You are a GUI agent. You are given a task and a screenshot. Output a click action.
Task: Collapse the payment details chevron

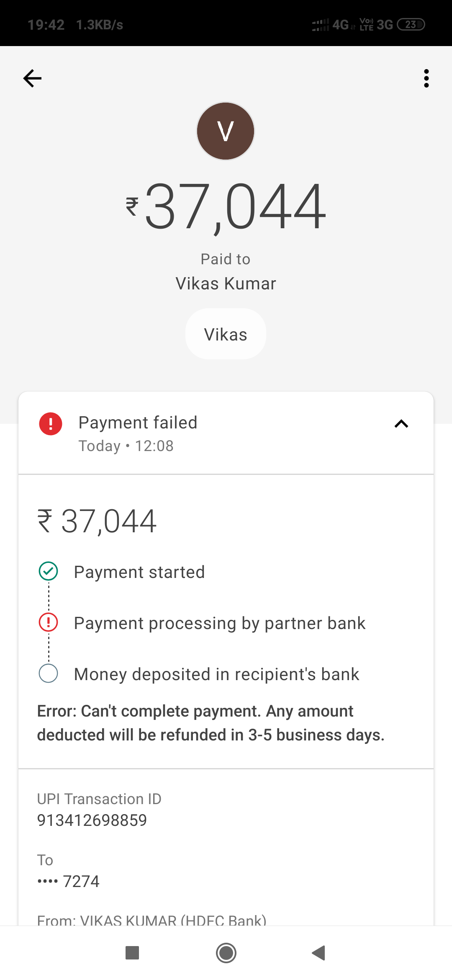pos(401,424)
